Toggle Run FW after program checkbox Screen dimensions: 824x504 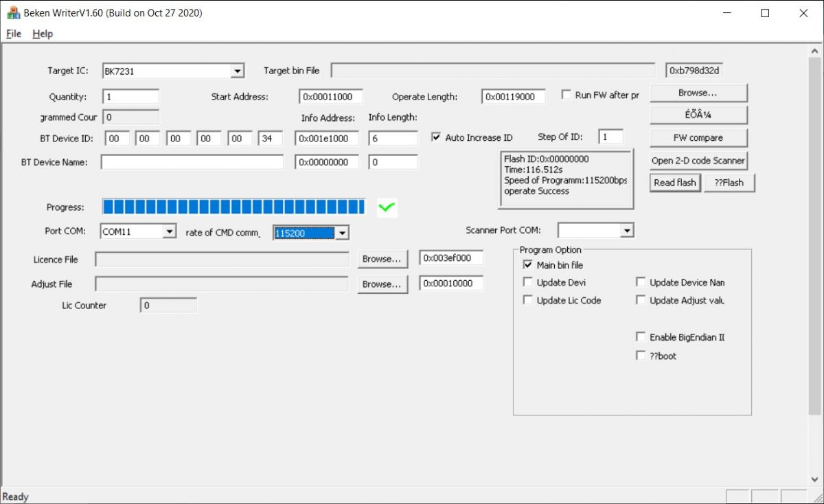click(566, 95)
